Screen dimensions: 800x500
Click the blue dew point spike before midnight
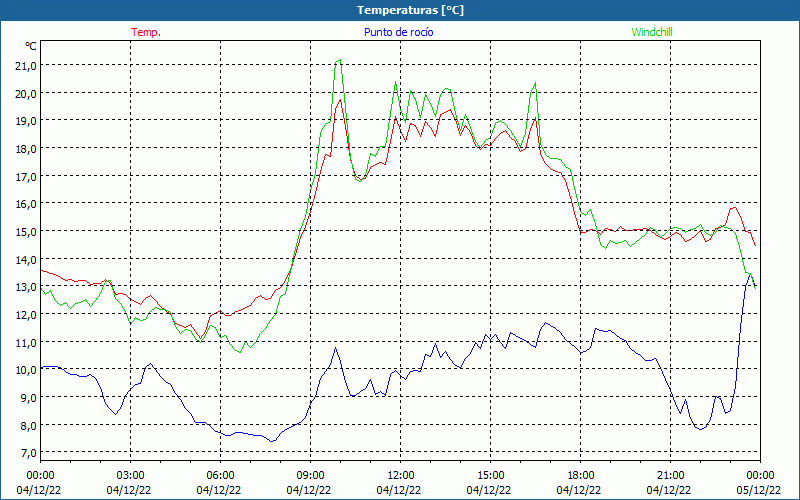(x=749, y=276)
